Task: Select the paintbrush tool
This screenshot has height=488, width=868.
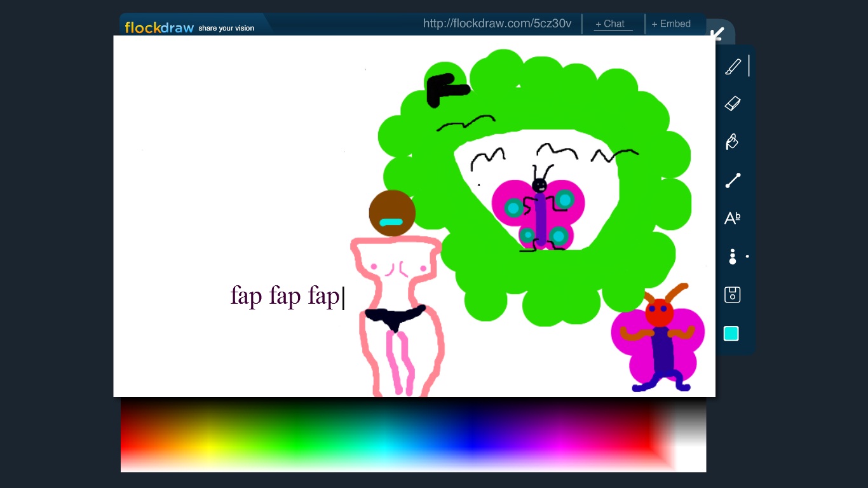Action: [733, 67]
